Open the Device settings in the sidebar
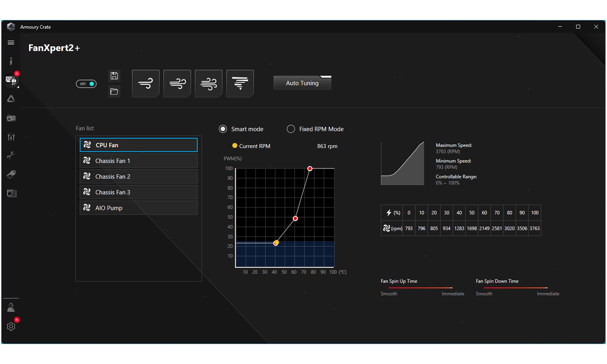This screenshot has width=607, height=364. (x=11, y=80)
